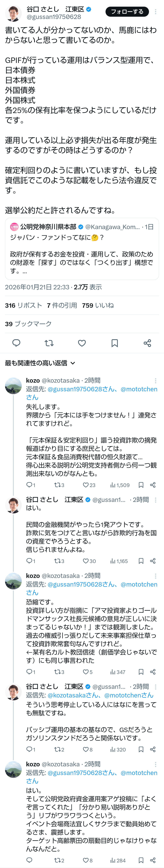Bookmark kozo's reply with 347 views
This screenshot has height=868, width=164.
point(141,672)
